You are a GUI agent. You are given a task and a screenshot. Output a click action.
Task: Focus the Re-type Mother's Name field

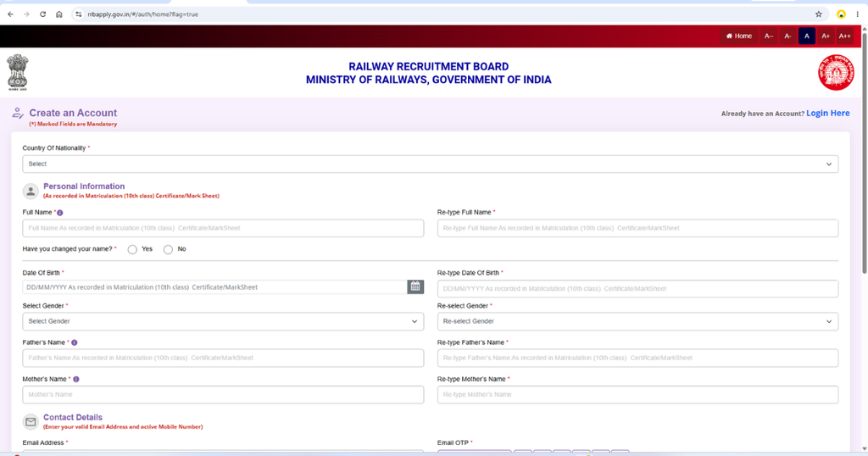637,395
